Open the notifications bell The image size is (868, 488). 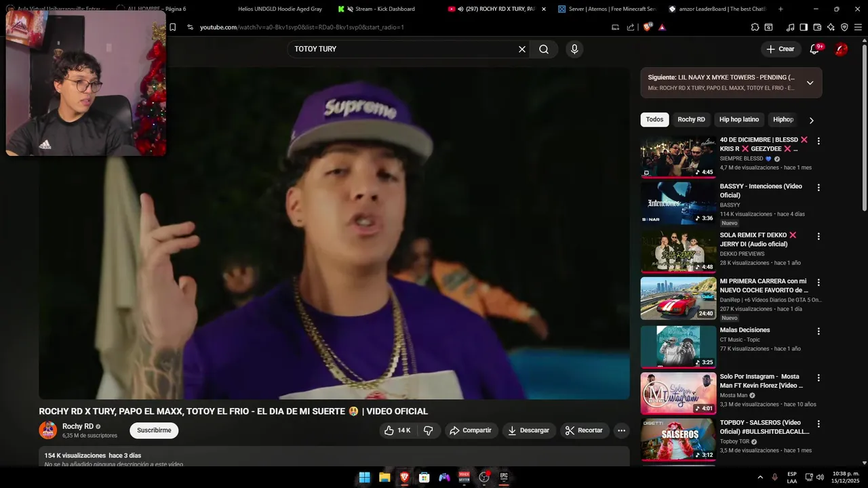click(x=814, y=49)
